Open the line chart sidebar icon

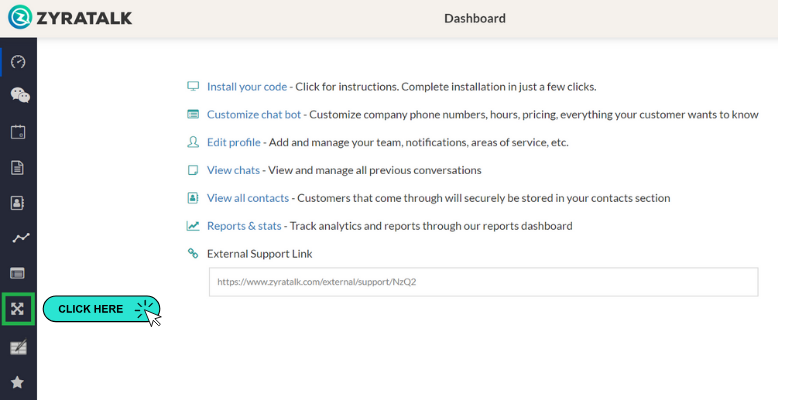(18, 238)
